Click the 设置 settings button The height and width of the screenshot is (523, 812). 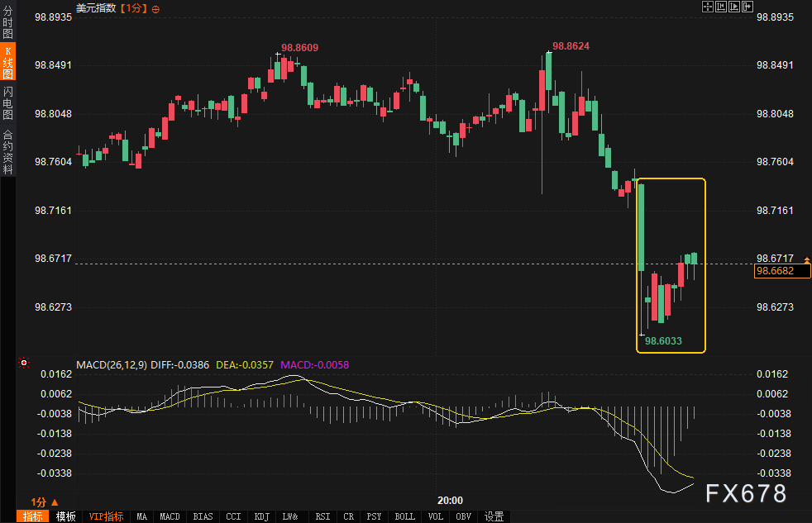pyautogui.click(x=494, y=516)
